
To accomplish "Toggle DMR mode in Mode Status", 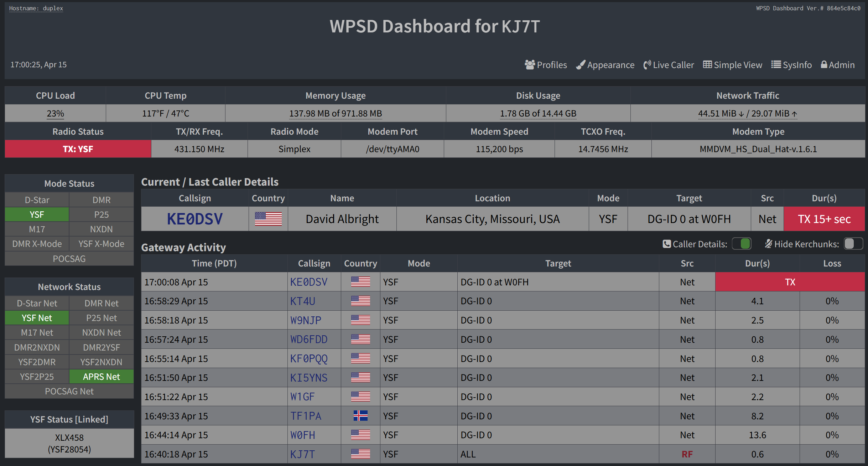I will [x=102, y=200].
